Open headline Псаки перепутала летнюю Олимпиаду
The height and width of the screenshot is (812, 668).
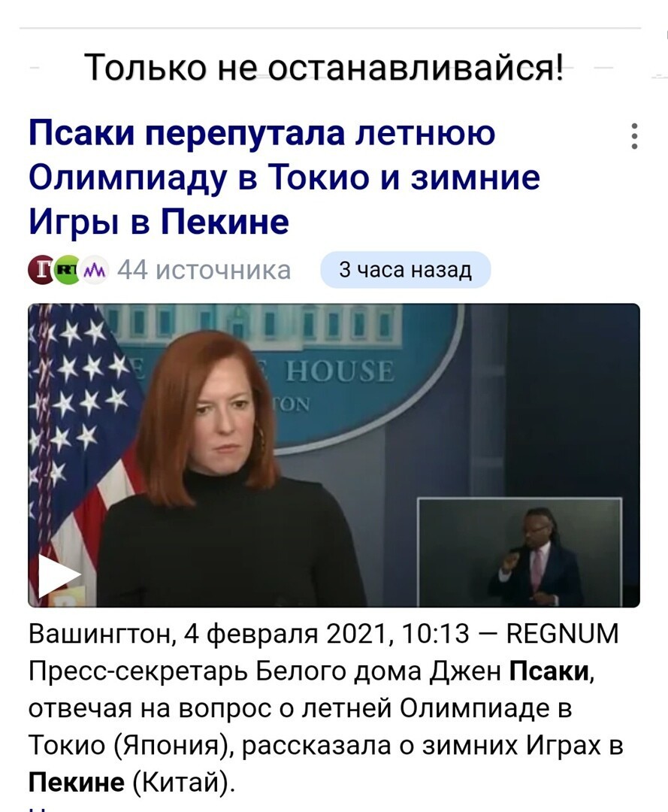click(x=284, y=177)
